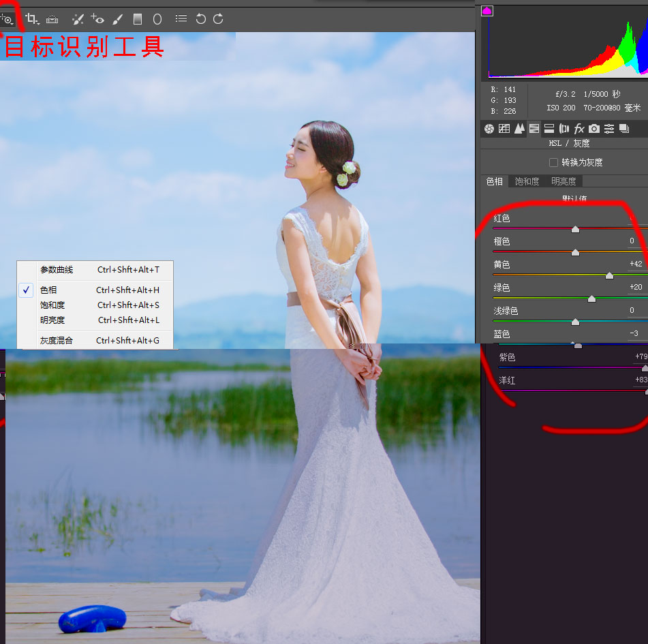The width and height of the screenshot is (648, 644).
Task: Open the Detail panel mountains icon
Action: pos(519,129)
